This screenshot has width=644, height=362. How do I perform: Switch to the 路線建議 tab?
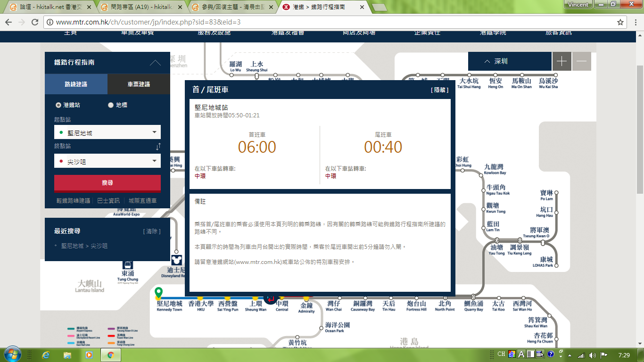[x=76, y=84]
